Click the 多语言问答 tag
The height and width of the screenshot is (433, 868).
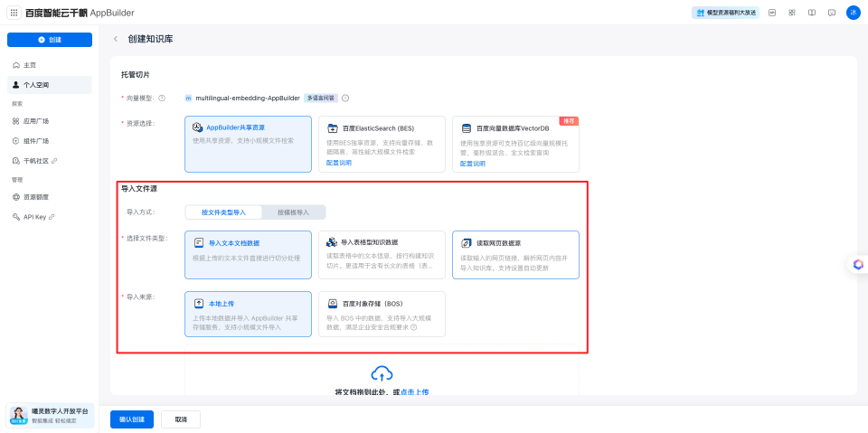(x=321, y=99)
